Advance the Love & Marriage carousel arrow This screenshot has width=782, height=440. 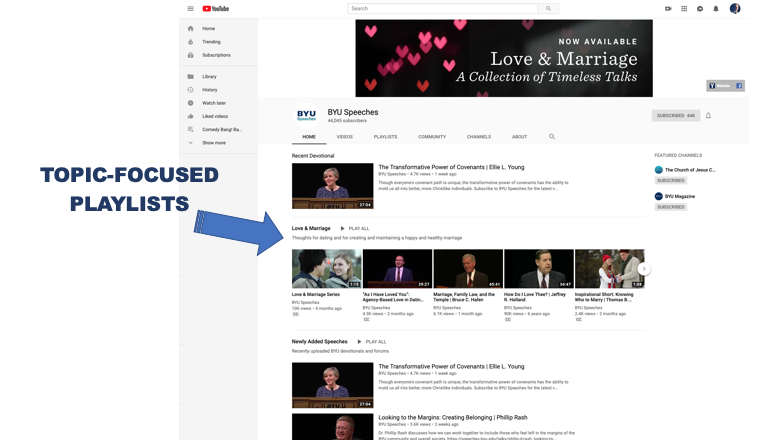pyautogui.click(x=644, y=269)
